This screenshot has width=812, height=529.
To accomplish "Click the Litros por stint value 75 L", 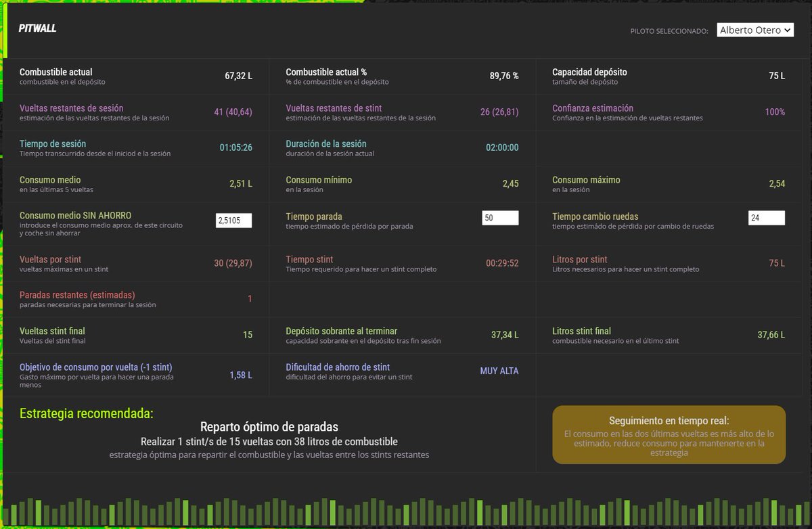I will (777, 263).
